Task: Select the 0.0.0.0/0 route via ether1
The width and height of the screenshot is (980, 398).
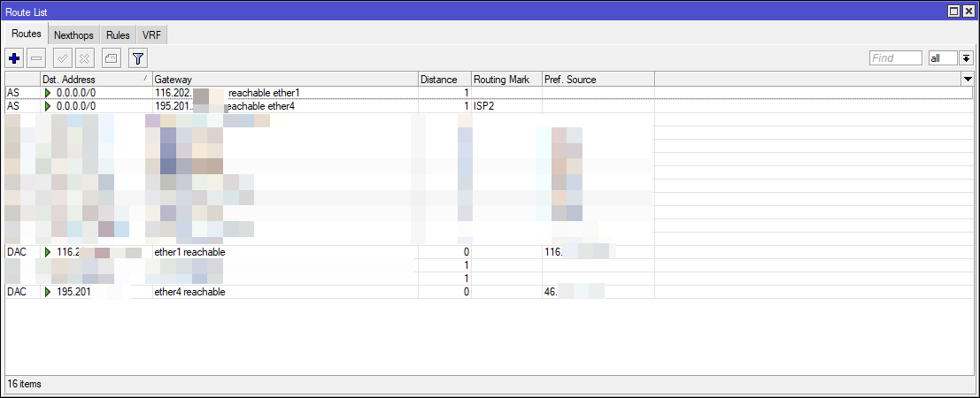Action: point(489,93)
